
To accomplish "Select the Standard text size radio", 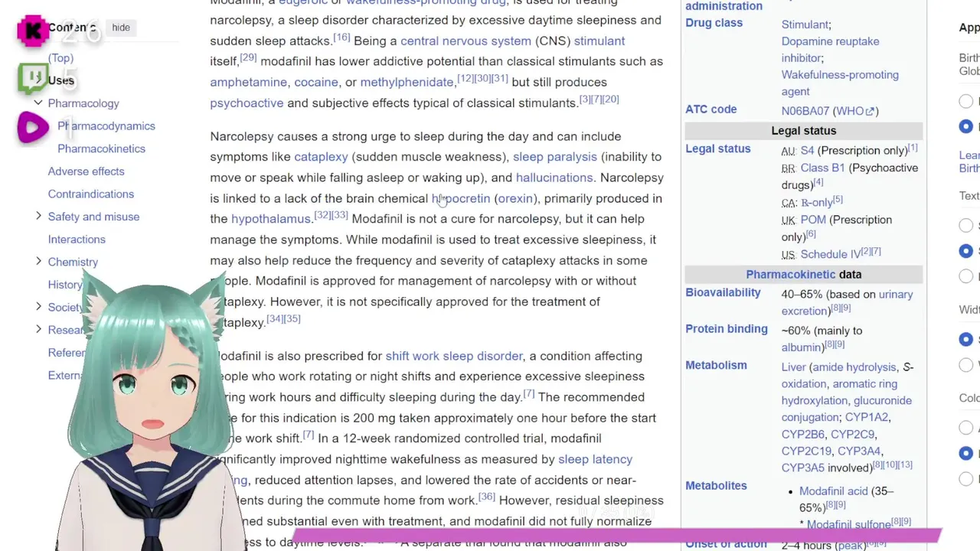I will click(966, 251).
